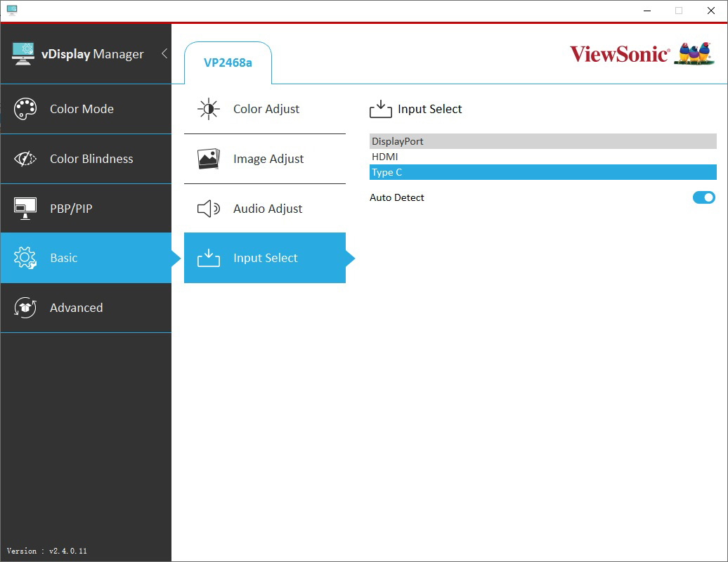728x562 pixels.
Task: Toggle the Auto Detect switch off
Action: [704, 197]
